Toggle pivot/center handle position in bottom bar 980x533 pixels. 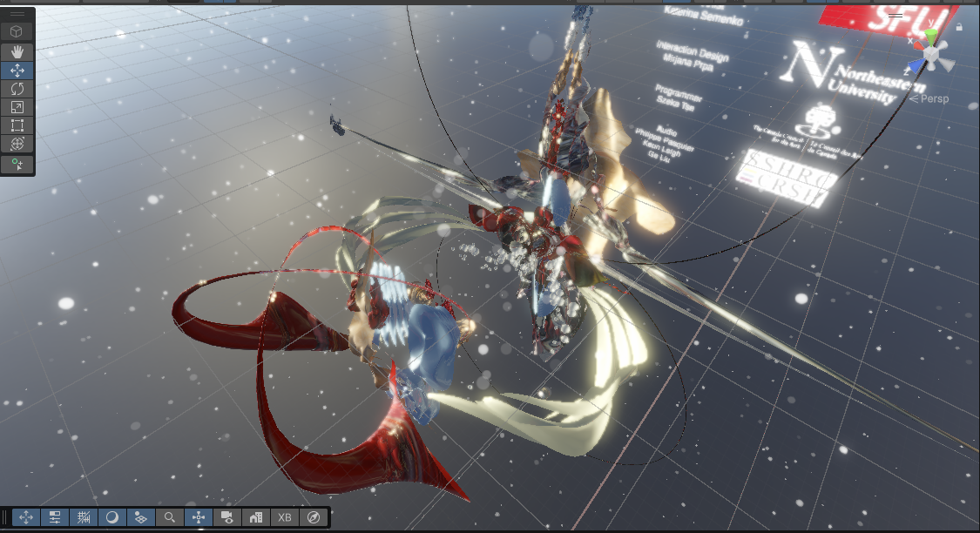[x=26, y=517]
